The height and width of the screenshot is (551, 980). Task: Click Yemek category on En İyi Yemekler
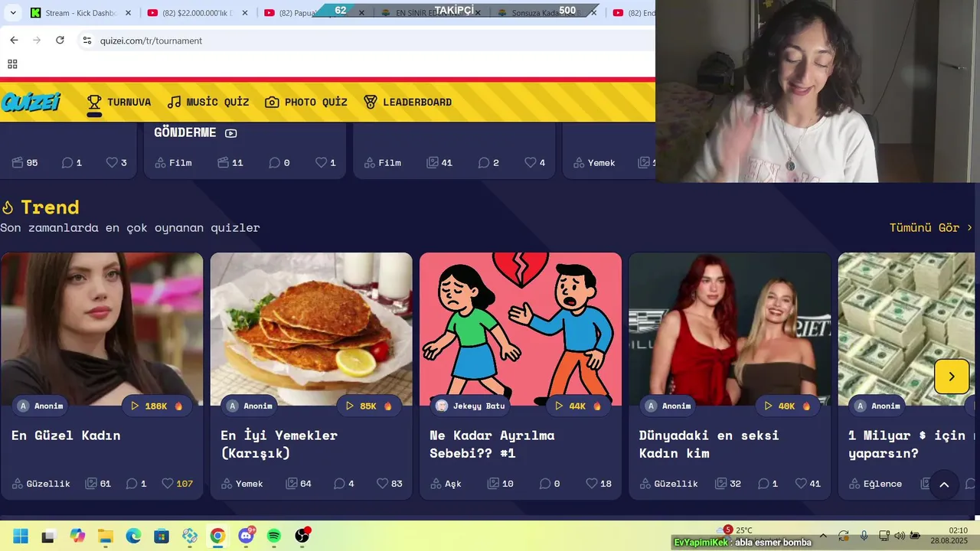(242, 484)
